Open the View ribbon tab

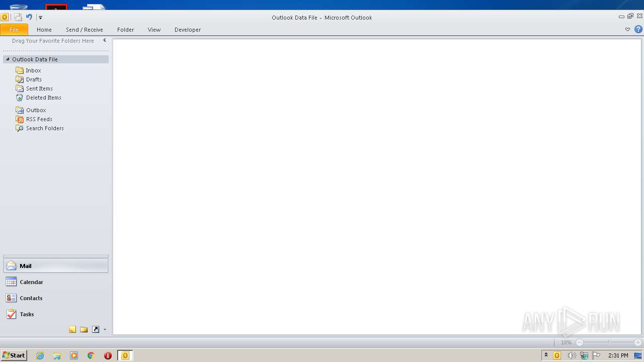click(x=154, y=30)
